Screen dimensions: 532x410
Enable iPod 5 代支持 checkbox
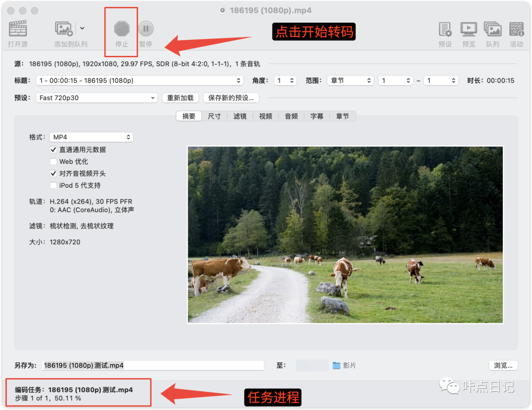[53, 186]
